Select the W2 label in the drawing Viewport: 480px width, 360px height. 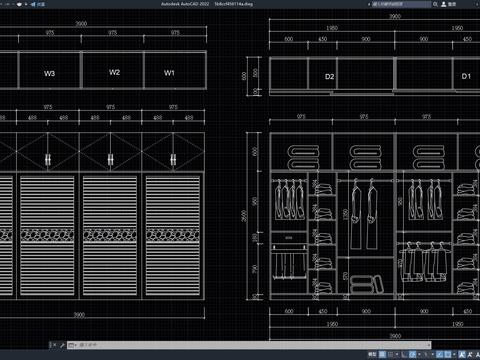114,72
